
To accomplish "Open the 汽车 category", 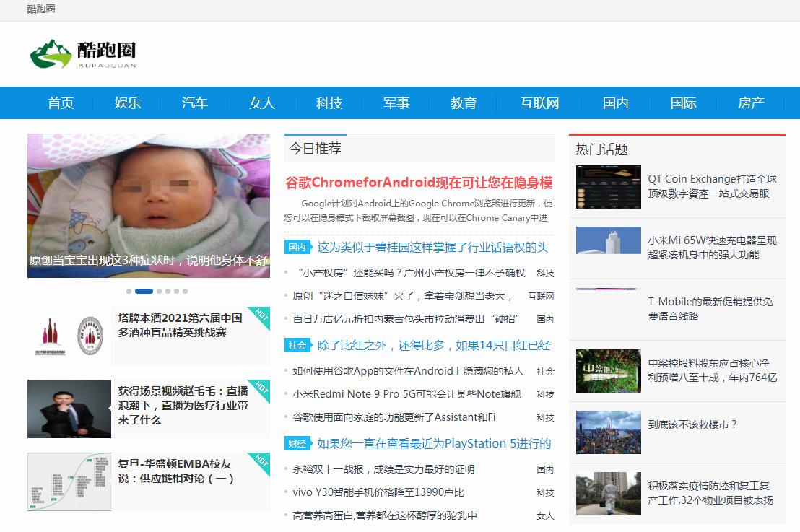I will click(195, 103).
